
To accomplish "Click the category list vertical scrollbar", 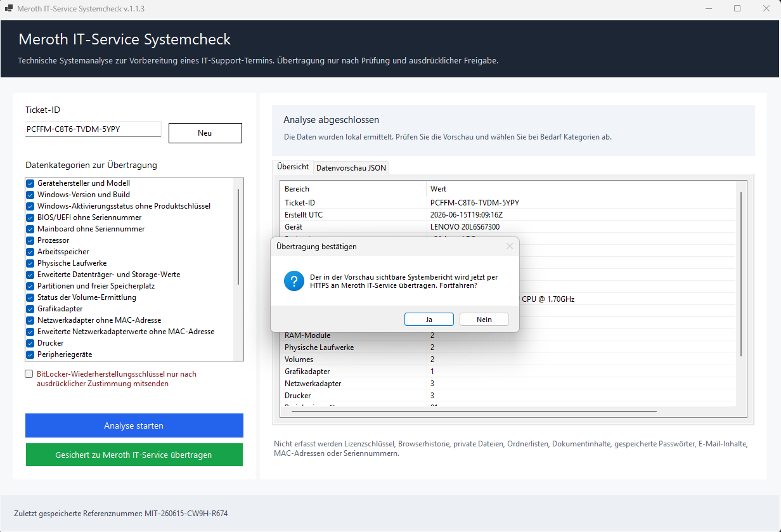I will [238, 237].
